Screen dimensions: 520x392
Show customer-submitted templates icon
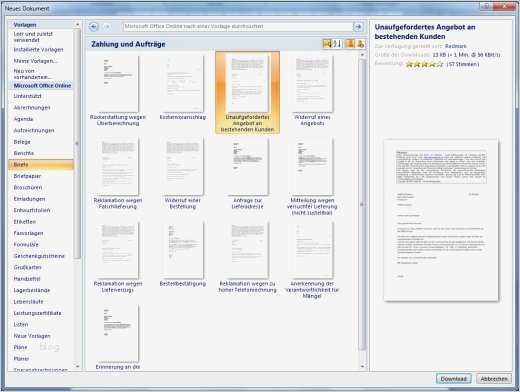tap(350, 44)
